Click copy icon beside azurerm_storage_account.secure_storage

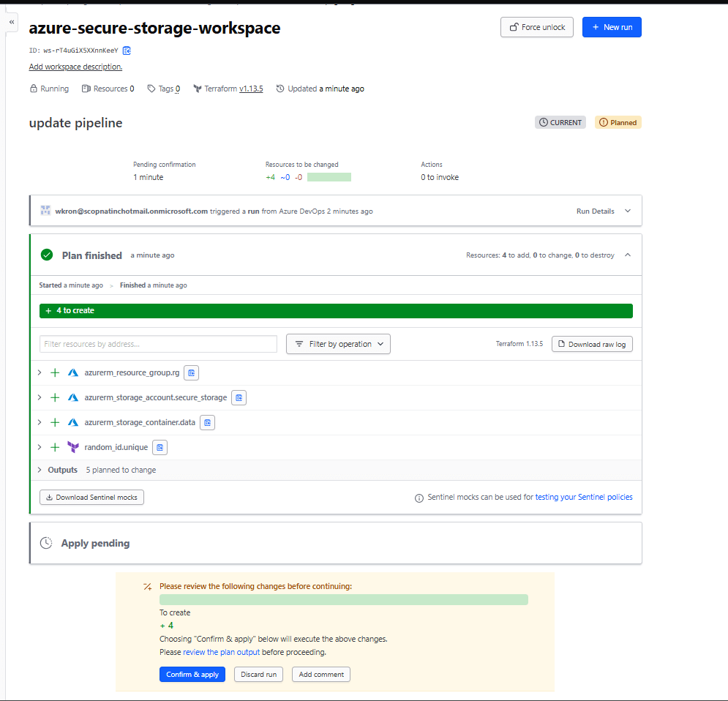239,398
